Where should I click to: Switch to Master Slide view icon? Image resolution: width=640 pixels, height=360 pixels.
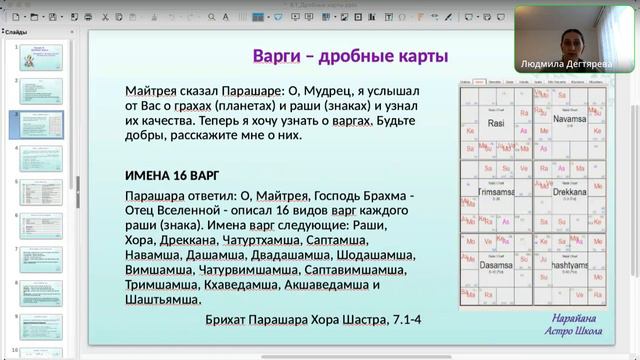(278, 17)
